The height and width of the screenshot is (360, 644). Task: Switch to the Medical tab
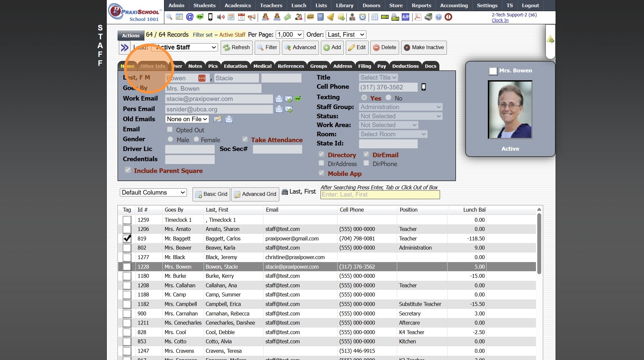[262, 66]
